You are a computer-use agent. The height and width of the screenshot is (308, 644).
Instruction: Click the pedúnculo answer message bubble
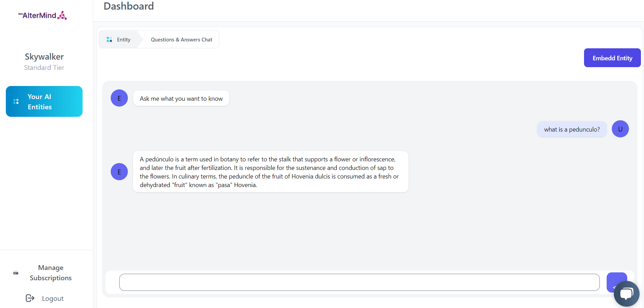pyautogui.click(x=270, y=172)
